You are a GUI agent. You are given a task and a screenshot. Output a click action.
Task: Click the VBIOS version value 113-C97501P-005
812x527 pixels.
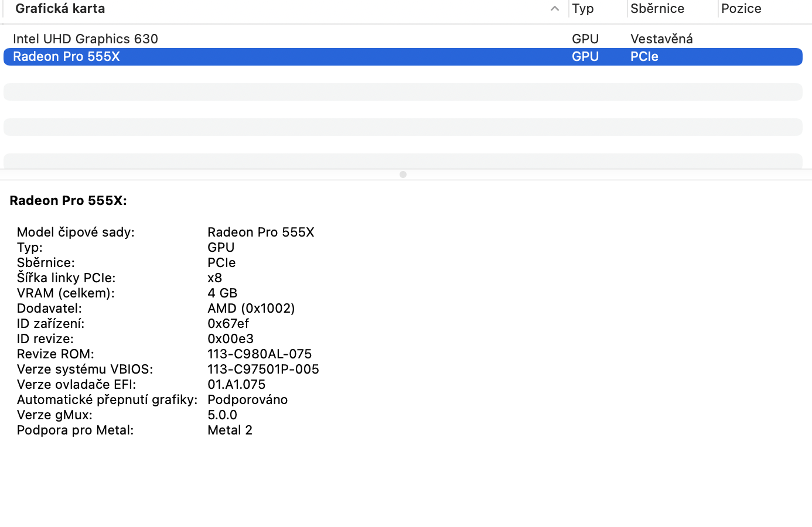(263, 369)
